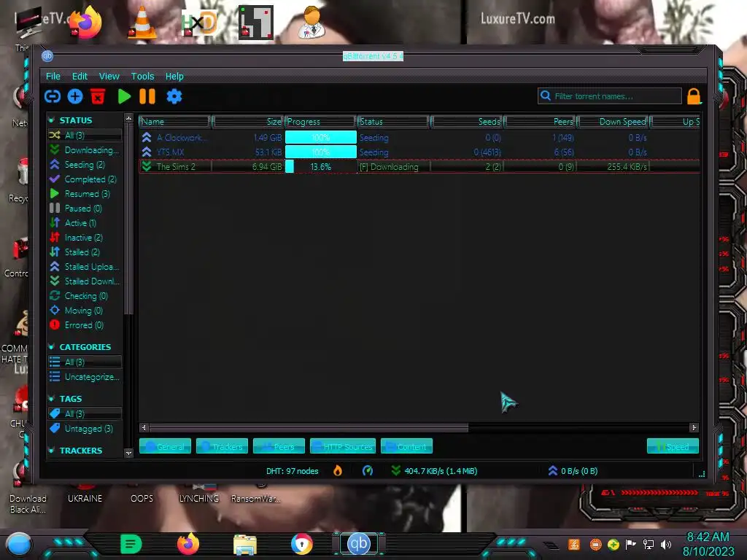Select the Errored (0) status filter

(x=85, y=325)
